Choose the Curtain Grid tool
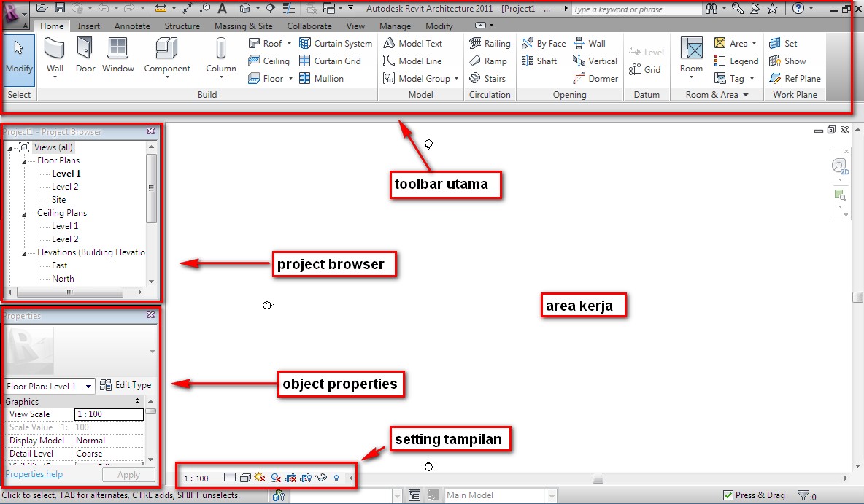 pos(330,61)
